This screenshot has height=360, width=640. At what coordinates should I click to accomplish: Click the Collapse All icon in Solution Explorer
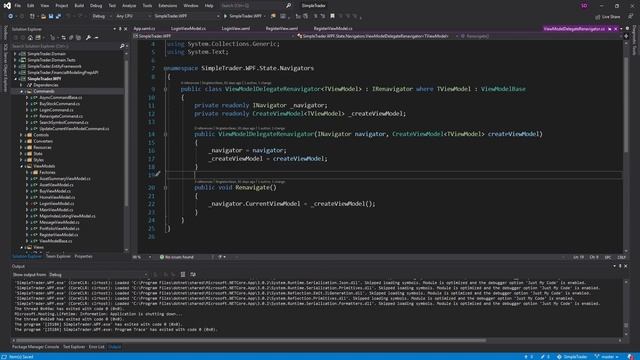tap(71, 38)
